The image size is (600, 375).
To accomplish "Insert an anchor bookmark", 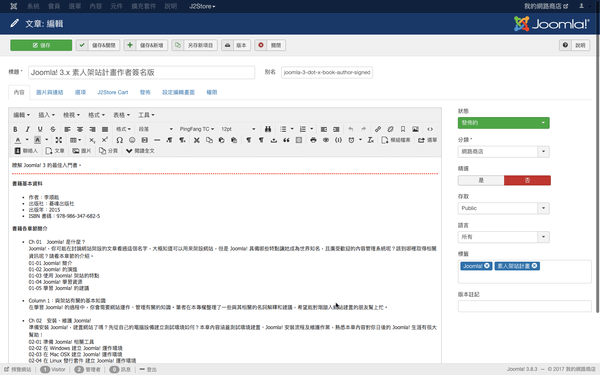I will pyautogui.click(x=403, y=129).
